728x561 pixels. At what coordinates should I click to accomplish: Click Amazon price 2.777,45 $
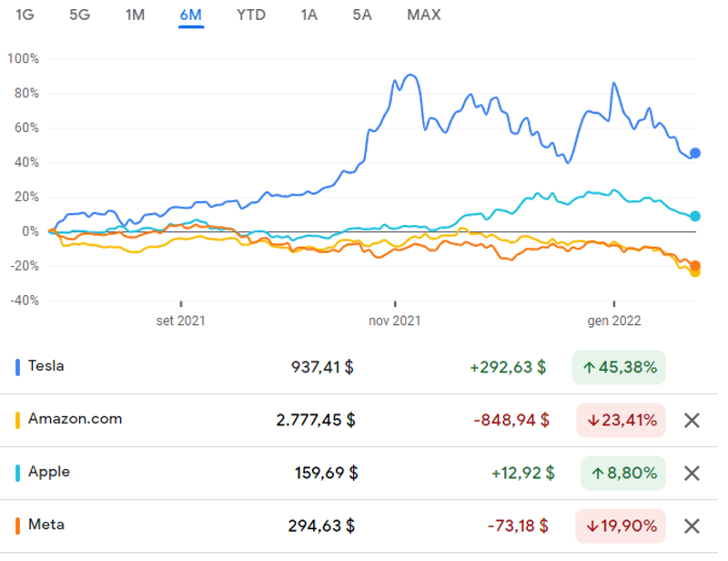click(x=316, y=420)
